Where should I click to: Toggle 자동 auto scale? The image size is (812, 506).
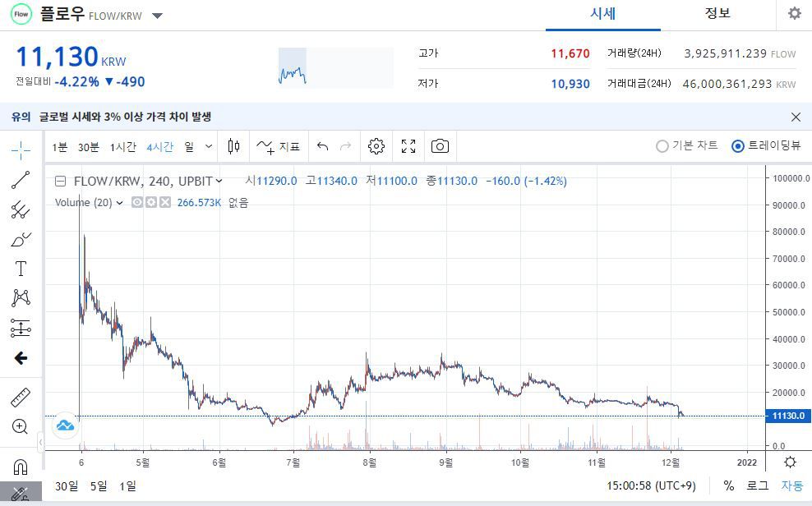(x=792, y=485)
